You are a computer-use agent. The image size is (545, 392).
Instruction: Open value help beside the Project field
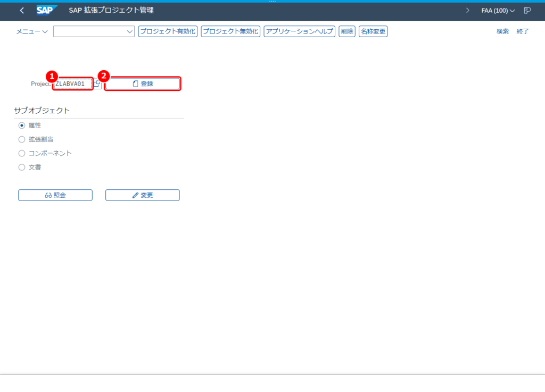(97, 84)
